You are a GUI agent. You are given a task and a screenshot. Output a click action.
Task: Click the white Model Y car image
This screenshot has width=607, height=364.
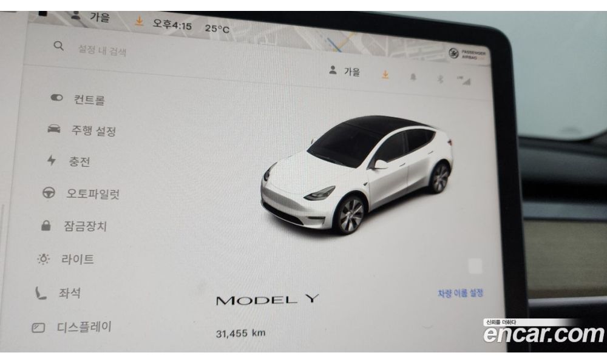tap(356, 175)
